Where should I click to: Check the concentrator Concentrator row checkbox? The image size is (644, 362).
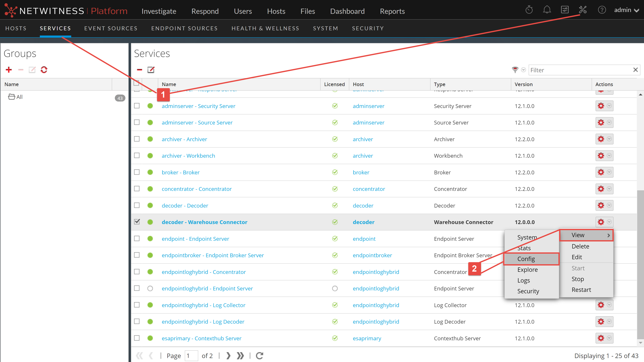pos(137,189)
